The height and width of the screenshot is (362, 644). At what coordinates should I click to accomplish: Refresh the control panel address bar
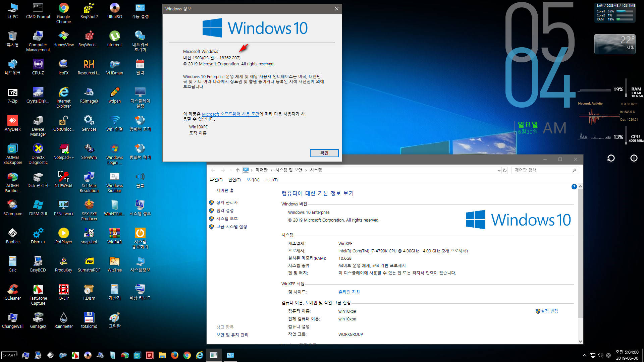click(504, 170)
